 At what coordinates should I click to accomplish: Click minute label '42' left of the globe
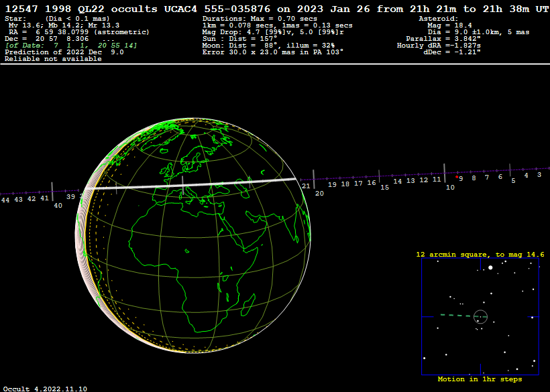(32, 199)
